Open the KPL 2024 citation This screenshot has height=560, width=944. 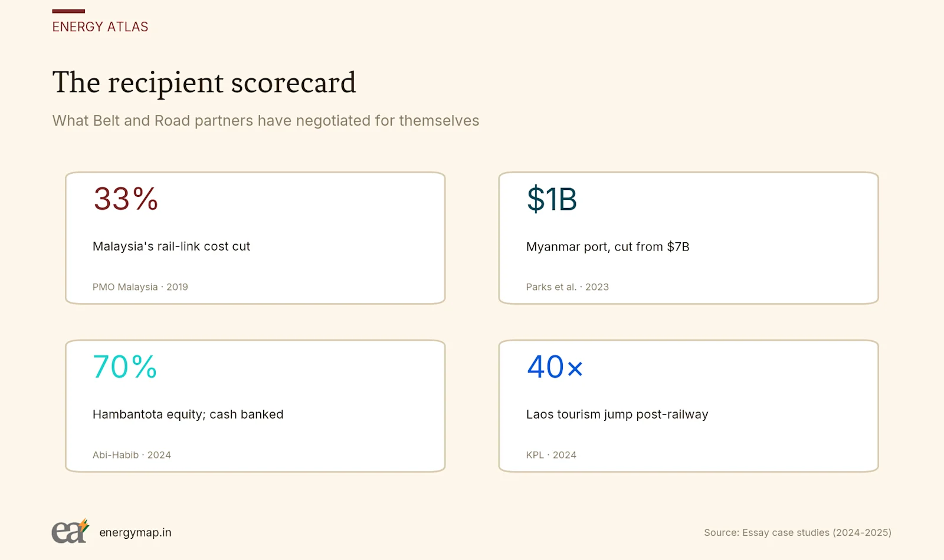pyautogui.click(x=551, y=455)
